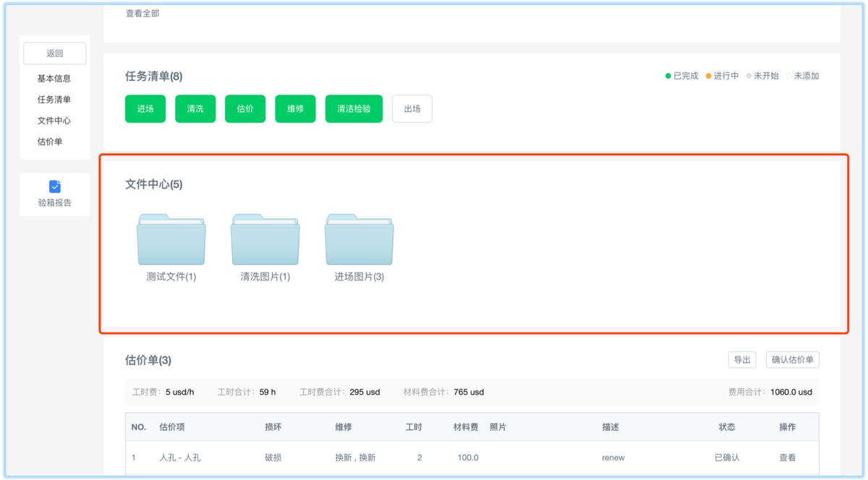The width and height of the screenshot is (868, 480).
Task: Select the 清洗 task button
Action: [x=195, y=108]
